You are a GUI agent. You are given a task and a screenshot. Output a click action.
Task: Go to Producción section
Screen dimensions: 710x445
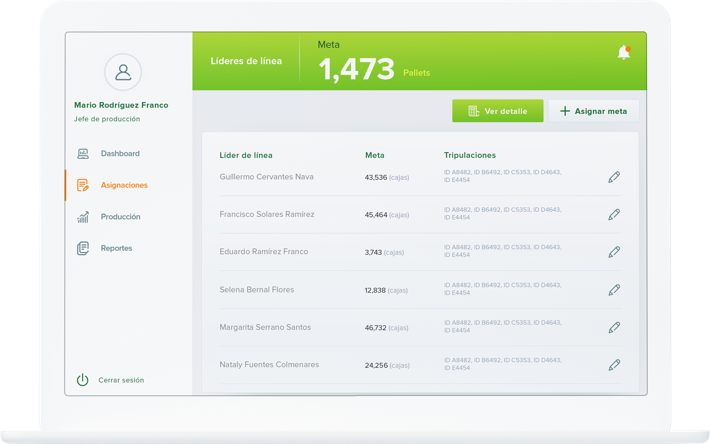120,217
